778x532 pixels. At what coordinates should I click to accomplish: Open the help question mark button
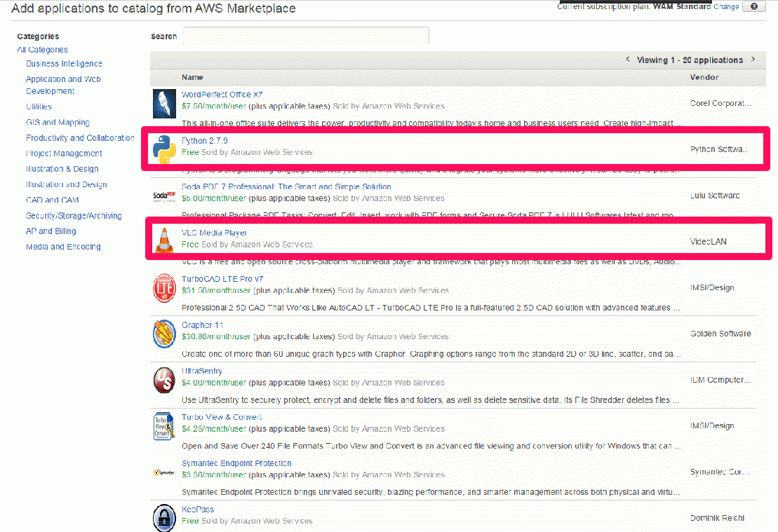pyautogui.click(x=753, y=6)
